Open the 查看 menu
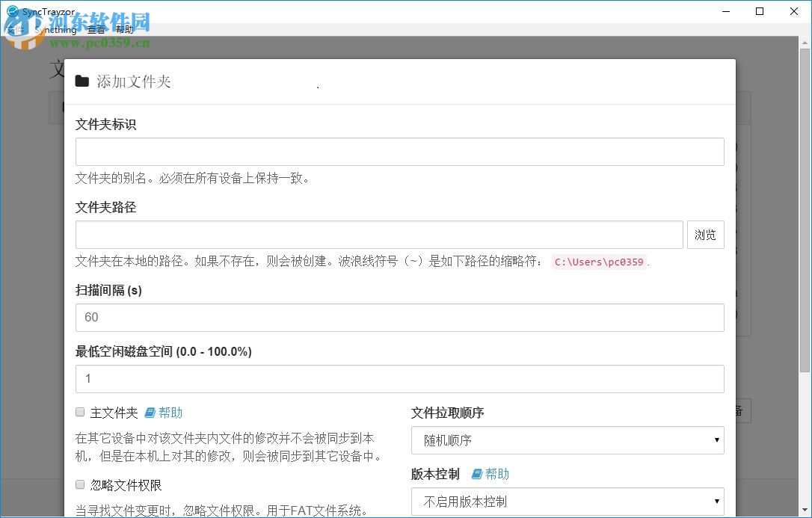This screenshot has height=518, width=812. click(96, 30)
